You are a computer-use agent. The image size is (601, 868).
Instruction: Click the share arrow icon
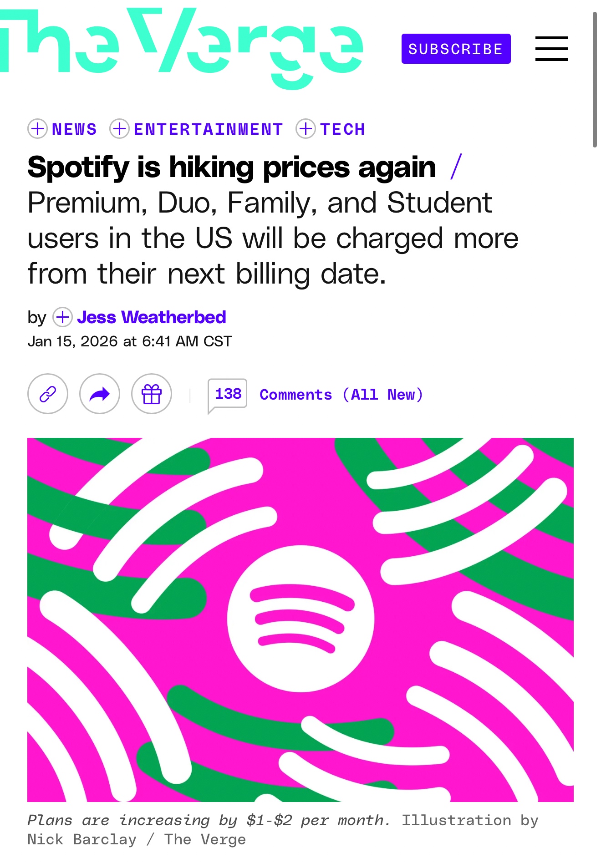tap(100, 394)
